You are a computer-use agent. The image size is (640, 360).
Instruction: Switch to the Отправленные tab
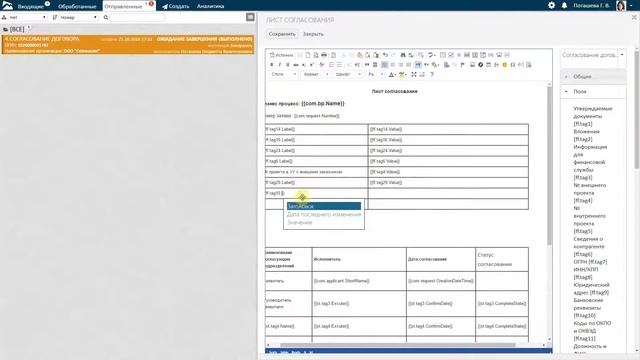(x=129, y=6)
